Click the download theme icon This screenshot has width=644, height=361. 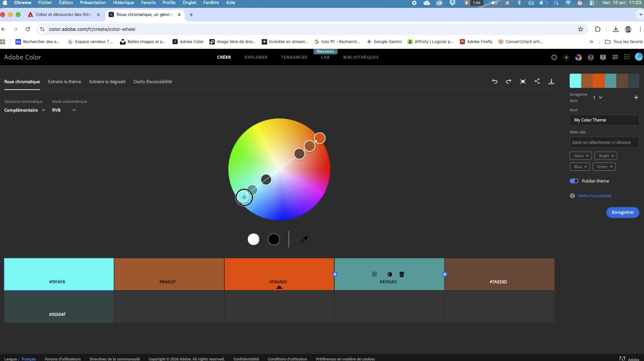tap(551, 81)
